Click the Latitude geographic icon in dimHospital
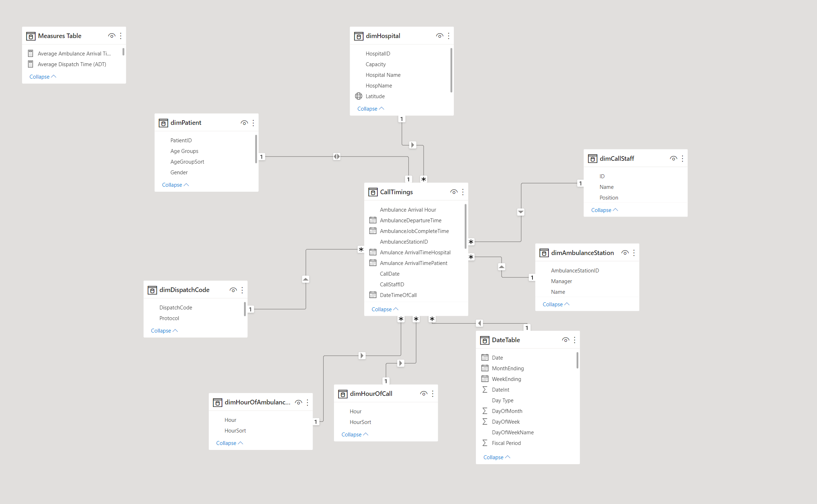Viewport: 817px width, 504px height. [x=358, y=96]
